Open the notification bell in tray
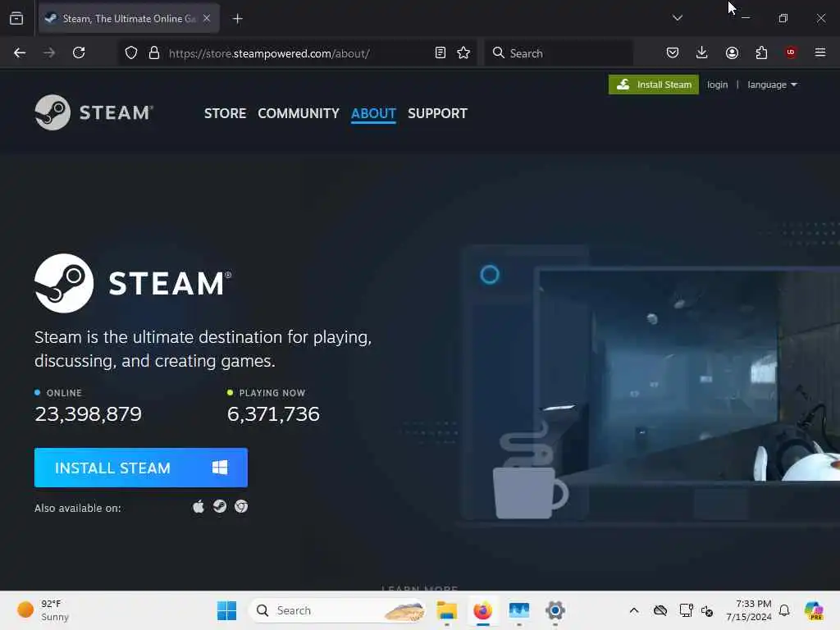Image resolution: width=840 pixels, height=630 pixels. tap(784, 610)
